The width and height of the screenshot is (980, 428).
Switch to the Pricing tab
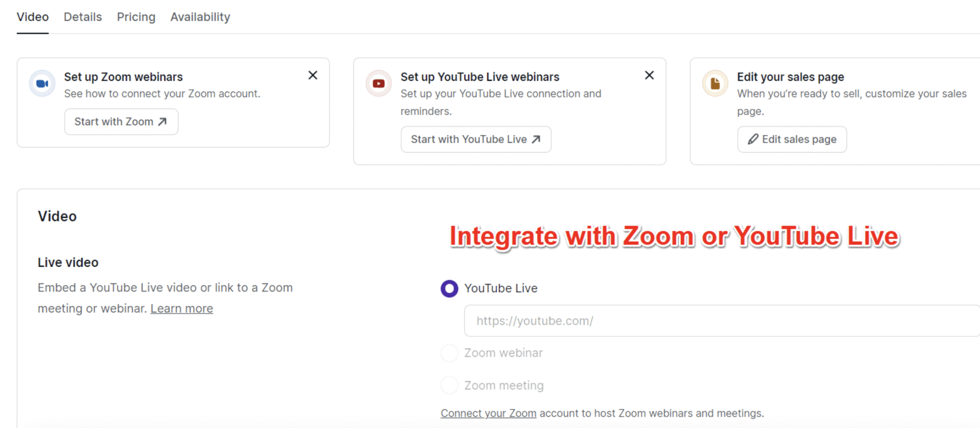pyautogui.click(x=136, y=17)
